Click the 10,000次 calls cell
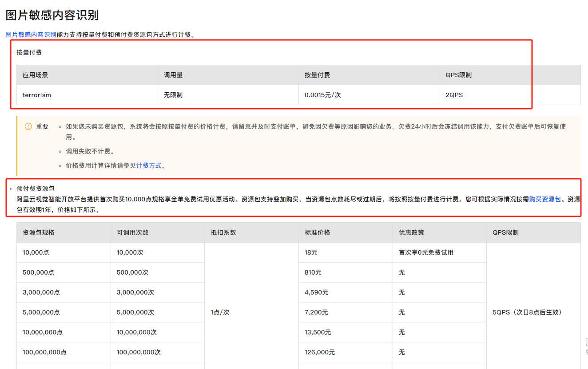The image size is (588, 369). (158, 252)
